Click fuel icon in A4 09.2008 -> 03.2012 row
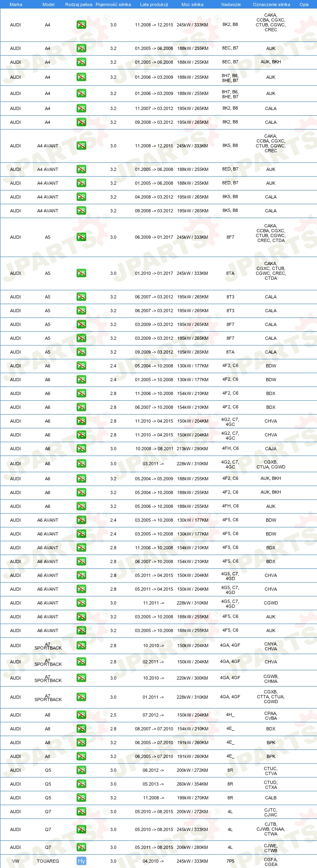This screenshot has width=317, height=868. tap(81, 122)
